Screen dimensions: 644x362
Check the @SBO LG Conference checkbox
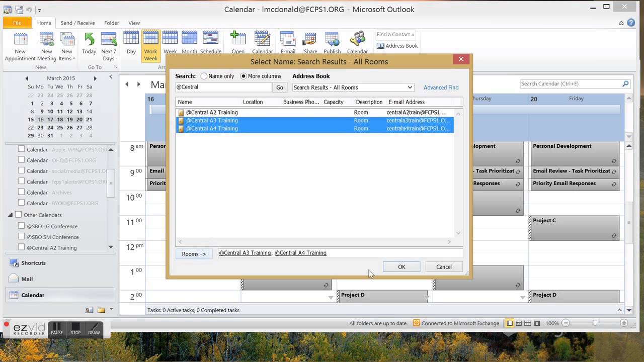(x=21, y=226)
